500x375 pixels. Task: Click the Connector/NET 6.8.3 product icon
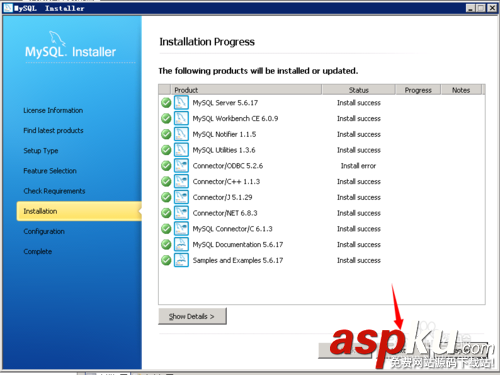(181, 213)
